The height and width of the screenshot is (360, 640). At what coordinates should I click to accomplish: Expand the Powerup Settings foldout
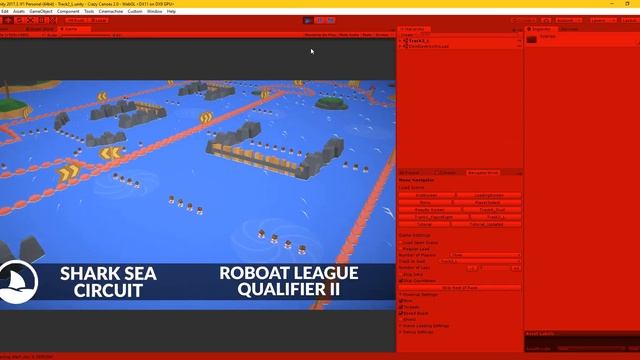pos(400,294)
